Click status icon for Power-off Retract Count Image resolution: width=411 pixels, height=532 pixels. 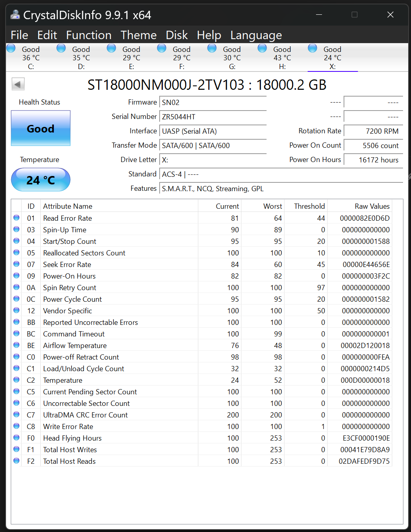[16, 356]
